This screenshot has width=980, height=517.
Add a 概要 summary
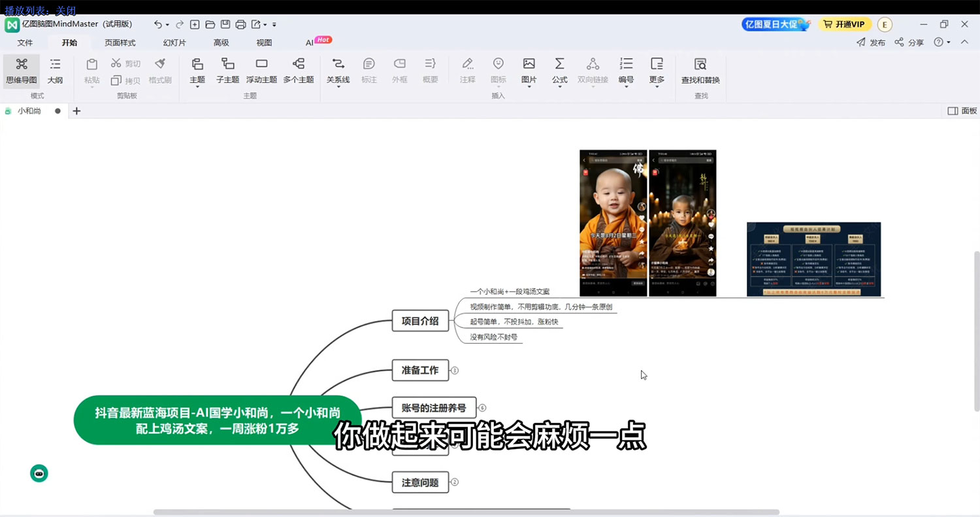tap(430, 71)
